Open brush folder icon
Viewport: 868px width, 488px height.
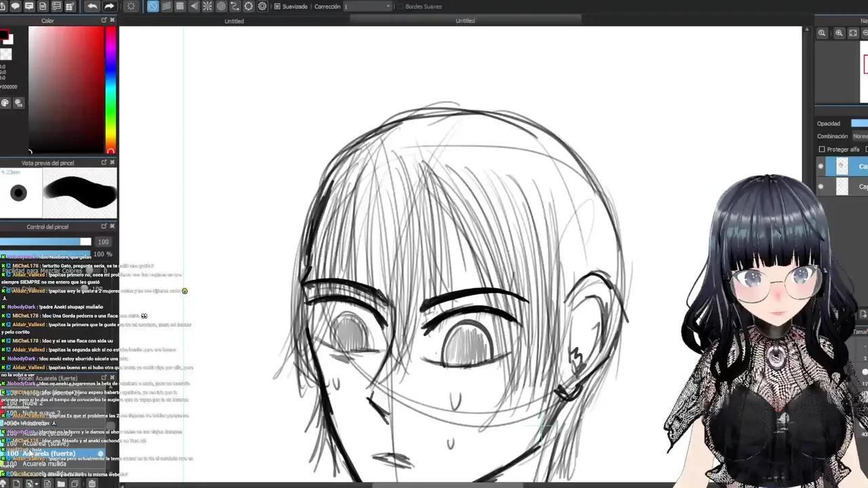tap(61, 483)
